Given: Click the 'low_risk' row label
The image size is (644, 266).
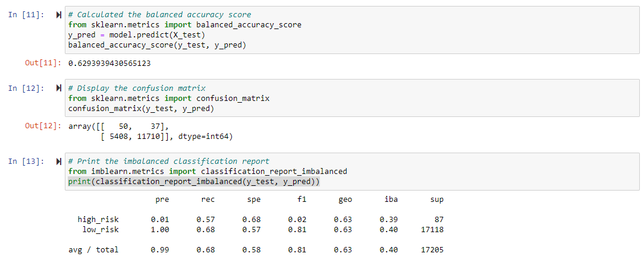Looking at the screenshot, I should 100,230.
